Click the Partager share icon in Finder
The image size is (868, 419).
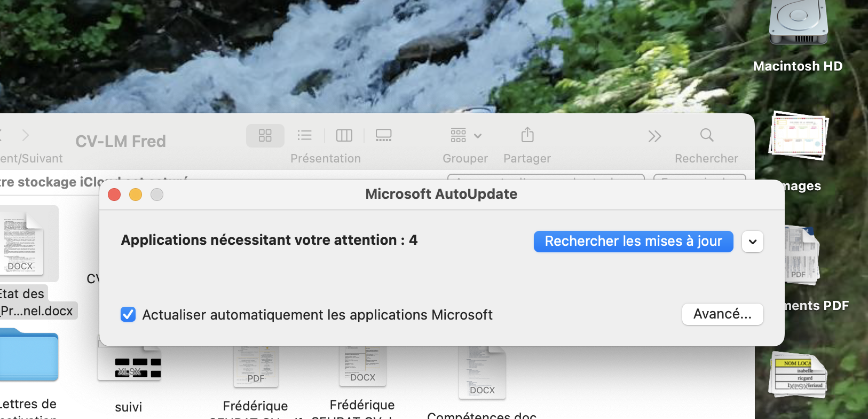tap(527, 135)
